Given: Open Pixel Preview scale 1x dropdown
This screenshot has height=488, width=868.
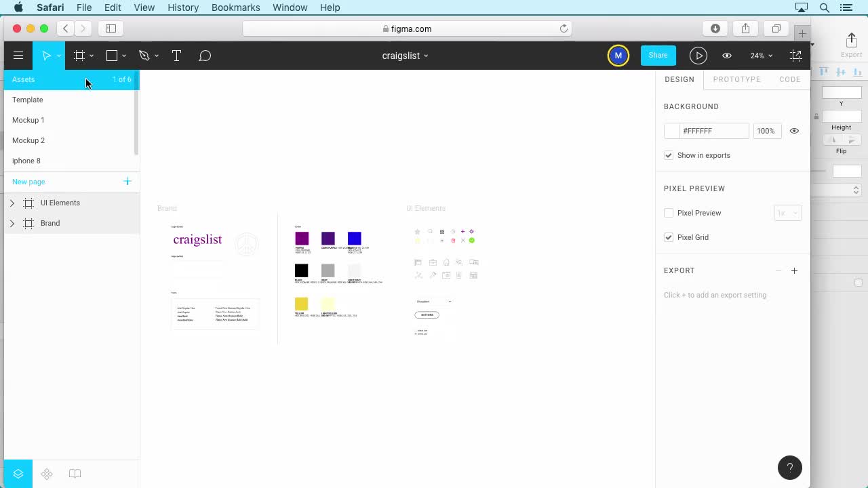Looking at the screenshot, I should pyautogui.click(x=787, y=213).
